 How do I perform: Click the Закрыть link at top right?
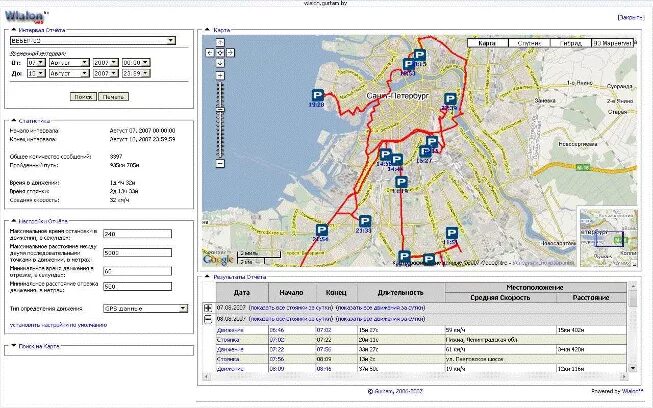click(631, 17)
